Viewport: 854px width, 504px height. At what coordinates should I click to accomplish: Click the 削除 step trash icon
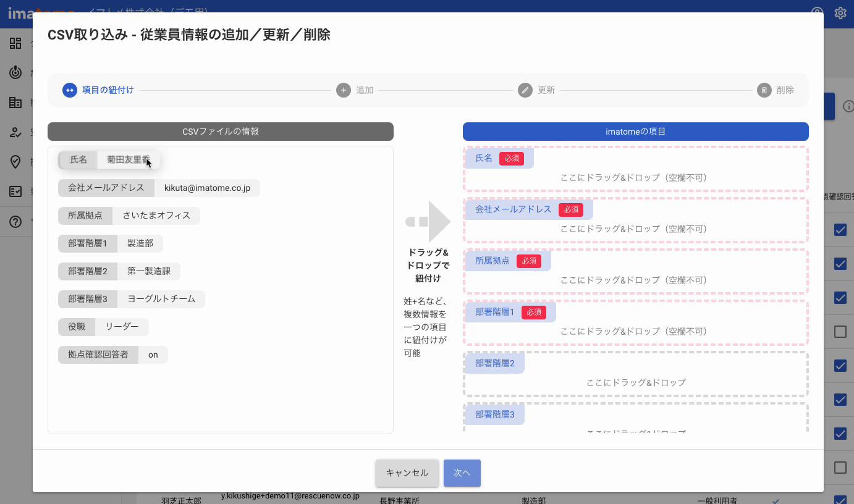click(x=764, y=90)
